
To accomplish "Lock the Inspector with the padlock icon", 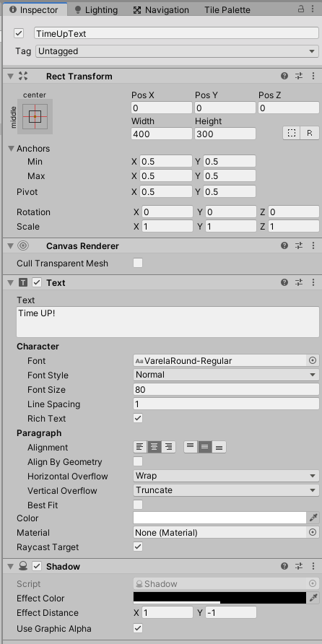I will pyautogui.click(x=301, y=9).
